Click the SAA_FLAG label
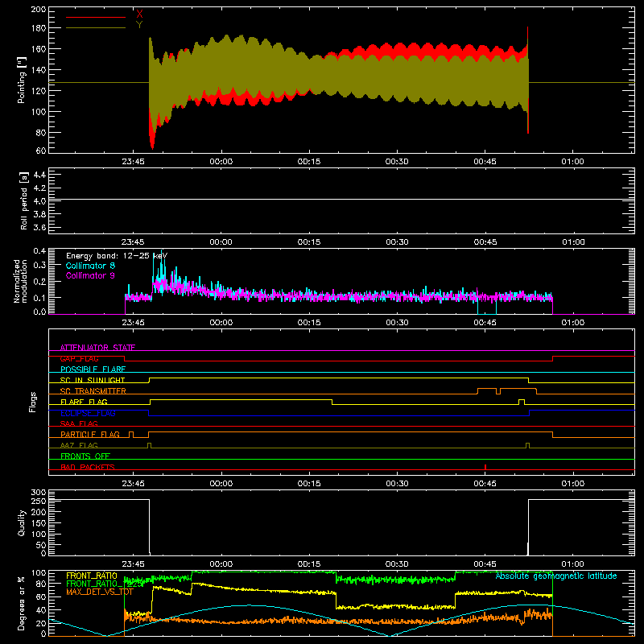 pos(79,423)
